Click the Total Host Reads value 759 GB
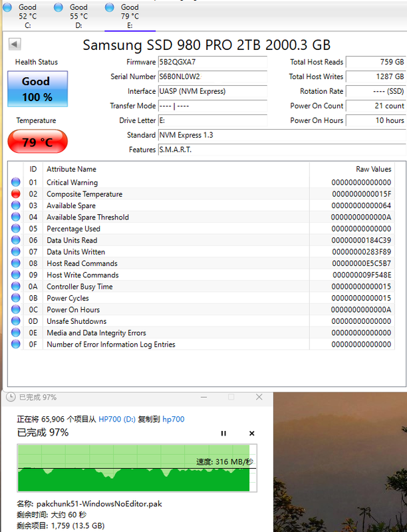Screen dimensions: 407x532 tap(376, 62)
